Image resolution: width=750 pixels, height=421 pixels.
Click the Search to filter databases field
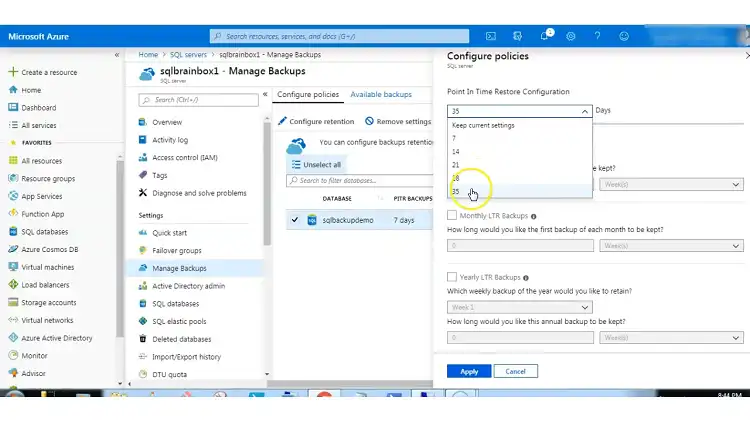pyautogui.click(x=360, y=180)
